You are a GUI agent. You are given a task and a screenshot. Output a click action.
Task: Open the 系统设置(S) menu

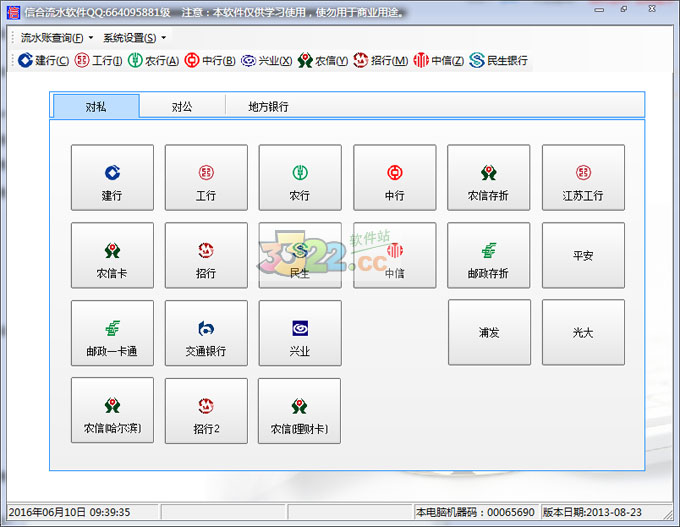coord(134,38)
